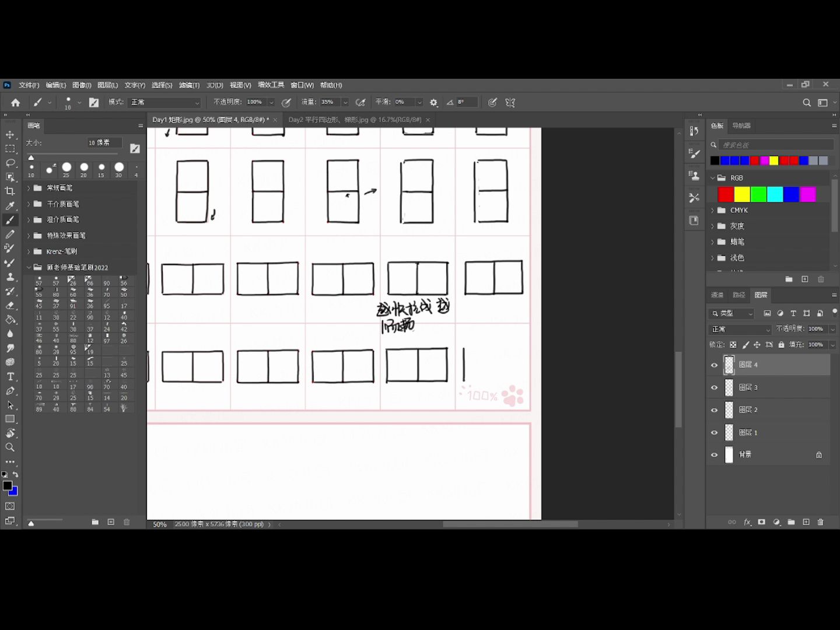Select the Object Selection tool
The height and width of the screenshot is (630, 840).
10,177
